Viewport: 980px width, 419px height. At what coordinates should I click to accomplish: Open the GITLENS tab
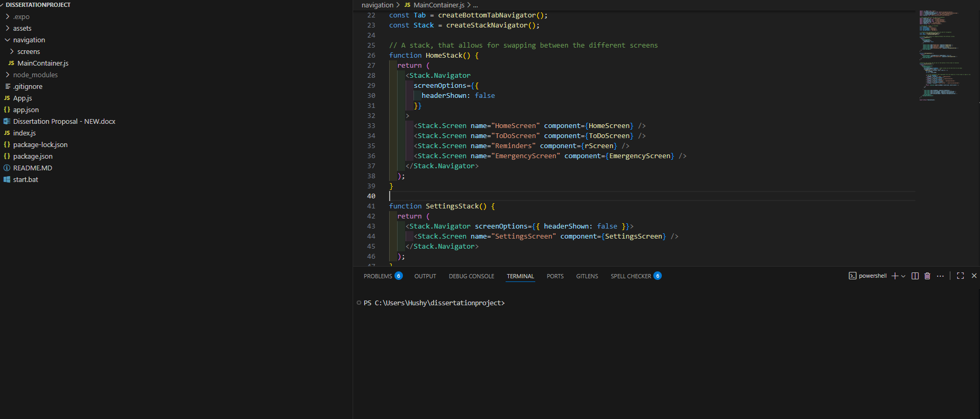(x=587, y=276)
